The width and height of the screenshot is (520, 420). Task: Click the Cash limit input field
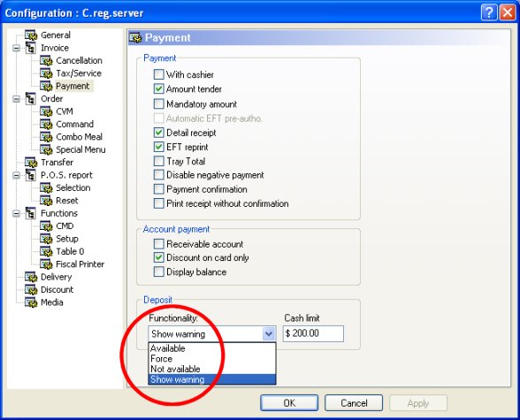click(313, 333)
